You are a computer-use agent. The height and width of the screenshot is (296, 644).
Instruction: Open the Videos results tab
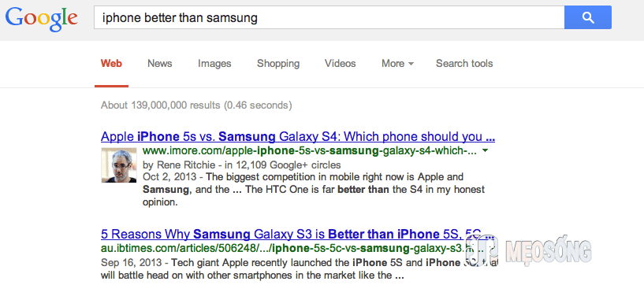point(340,64)
